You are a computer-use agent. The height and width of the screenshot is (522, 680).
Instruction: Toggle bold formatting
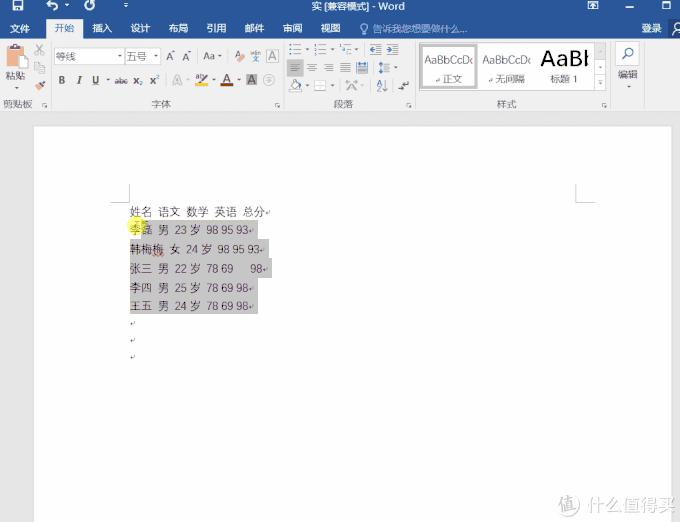click(62, 80)
